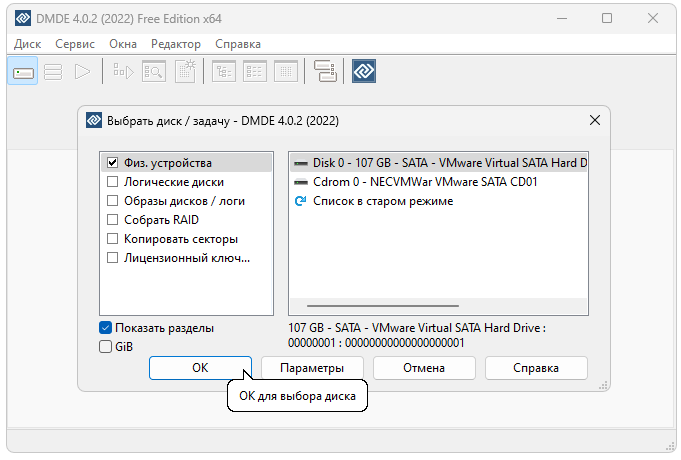Open the dotted grid editor toolbar icon
The image size is (681, 460).
286,72
